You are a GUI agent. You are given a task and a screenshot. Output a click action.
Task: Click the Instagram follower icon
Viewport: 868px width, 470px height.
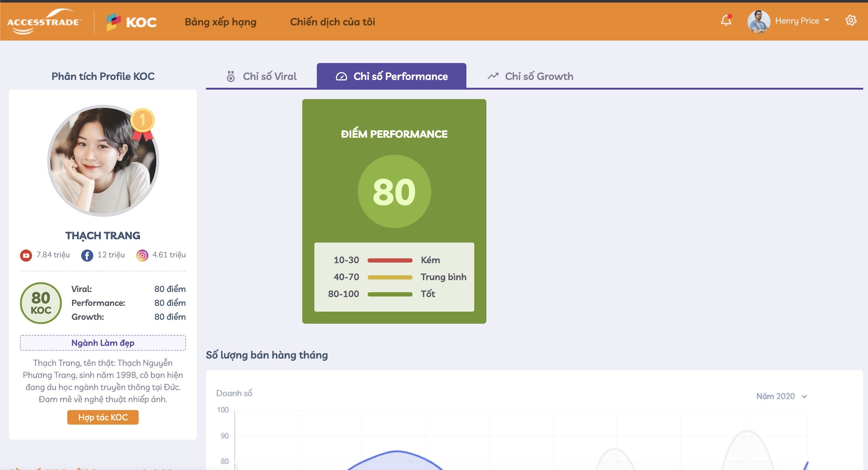142,255
